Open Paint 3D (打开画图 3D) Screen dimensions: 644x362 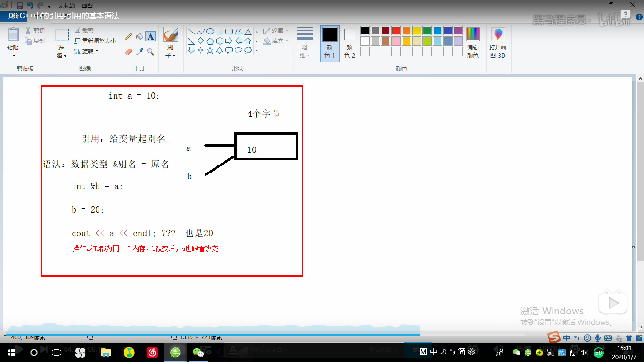click(x=498, y=43)
